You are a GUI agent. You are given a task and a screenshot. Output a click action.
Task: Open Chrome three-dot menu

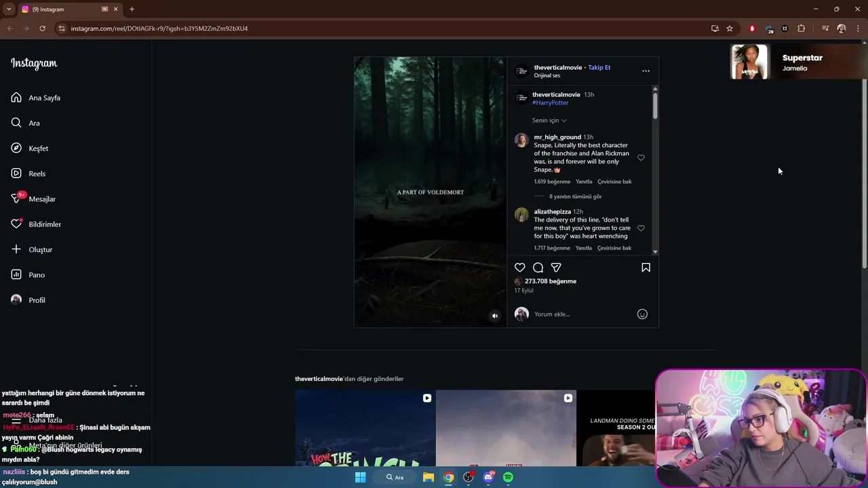click(858, 28)
